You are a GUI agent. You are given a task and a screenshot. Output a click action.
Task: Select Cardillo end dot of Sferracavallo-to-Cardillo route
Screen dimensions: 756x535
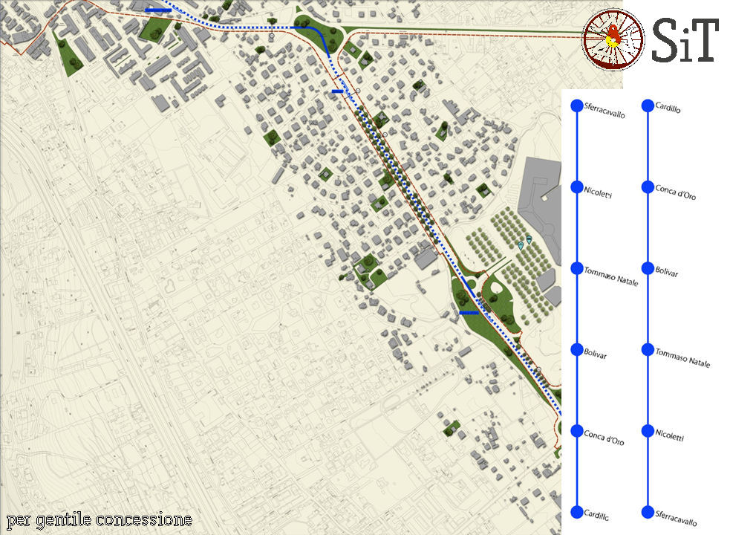point(576,512)
